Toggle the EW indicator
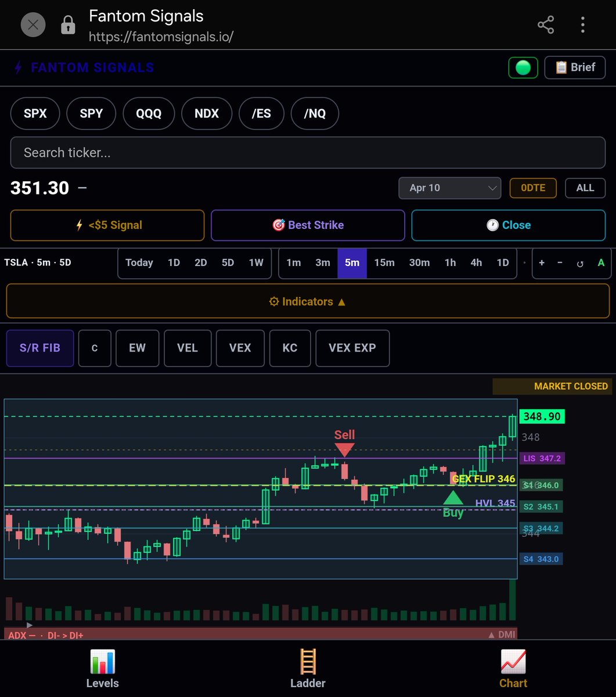Image resolution: width=616 pixels, height=697 pixels. coord(137,348)
